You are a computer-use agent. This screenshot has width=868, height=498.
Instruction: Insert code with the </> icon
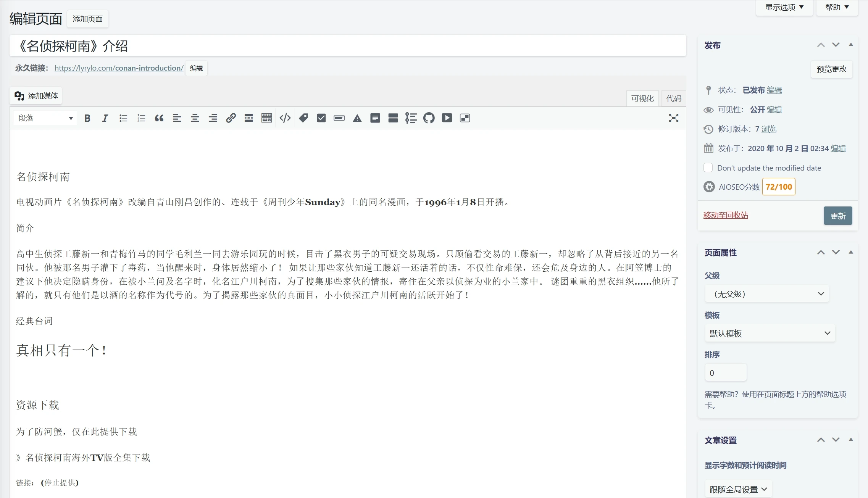(x=285, y=118)
